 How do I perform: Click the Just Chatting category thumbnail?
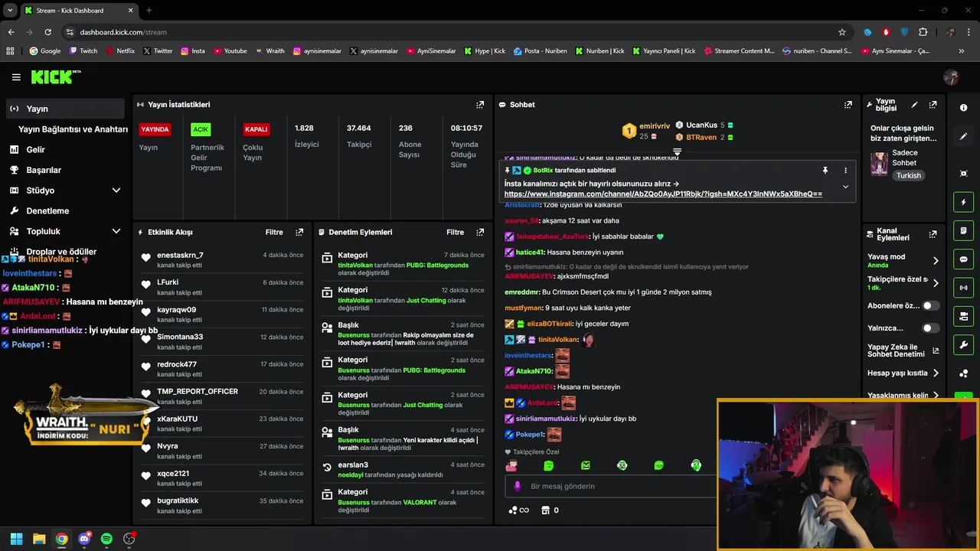click(879, 164)
